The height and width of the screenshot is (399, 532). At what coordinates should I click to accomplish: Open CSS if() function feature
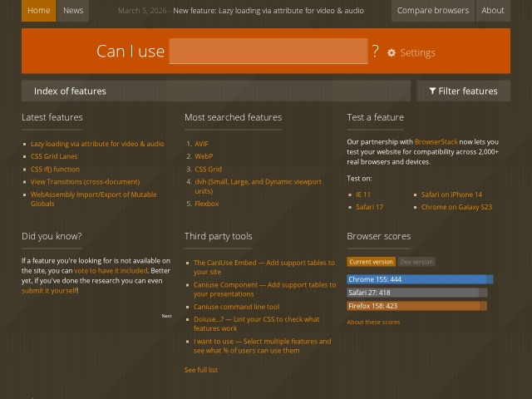tap(55, 169)
